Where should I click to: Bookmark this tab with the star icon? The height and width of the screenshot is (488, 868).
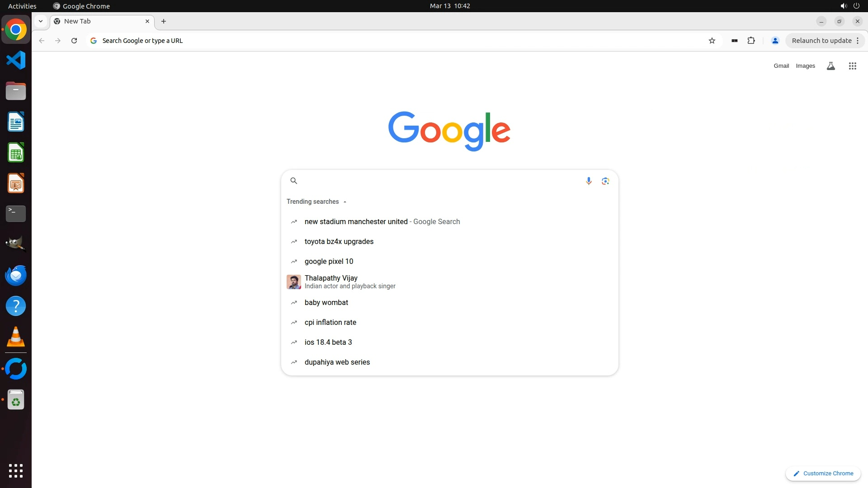pyautogui.click(x=712, y=41)
